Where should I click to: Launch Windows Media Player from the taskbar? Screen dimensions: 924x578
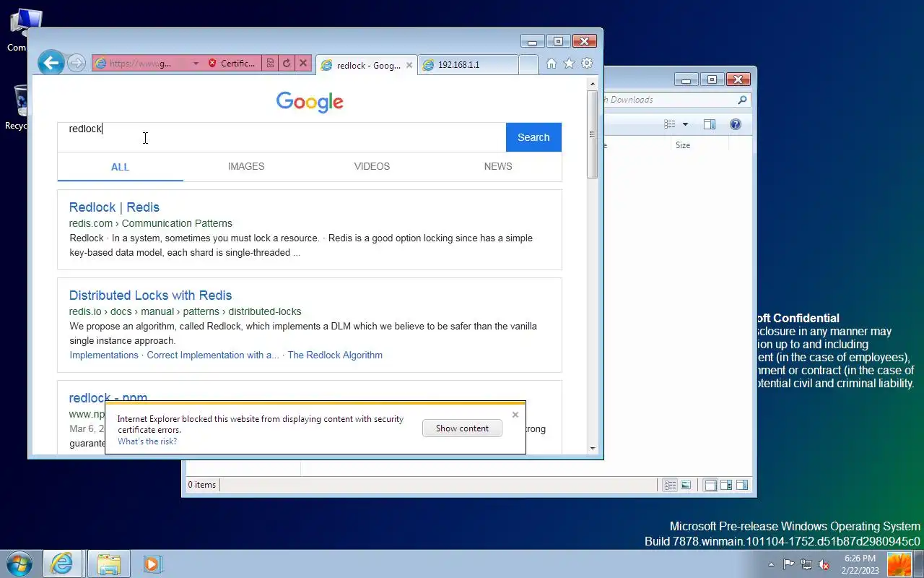(152, 564)
